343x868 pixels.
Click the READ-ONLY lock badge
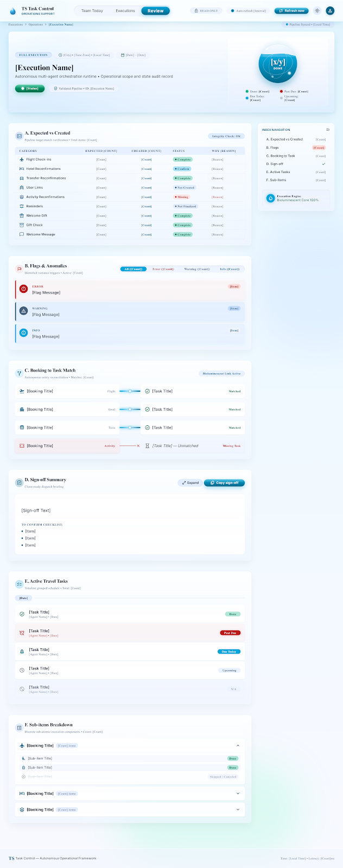(x=206, y=11)
